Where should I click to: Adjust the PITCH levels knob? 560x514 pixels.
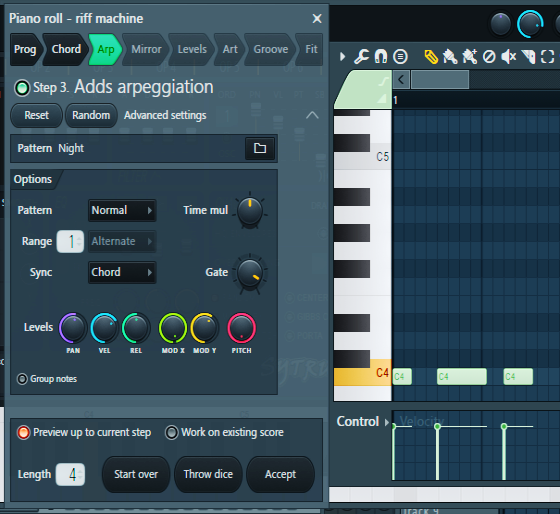[x=242, y=328]
